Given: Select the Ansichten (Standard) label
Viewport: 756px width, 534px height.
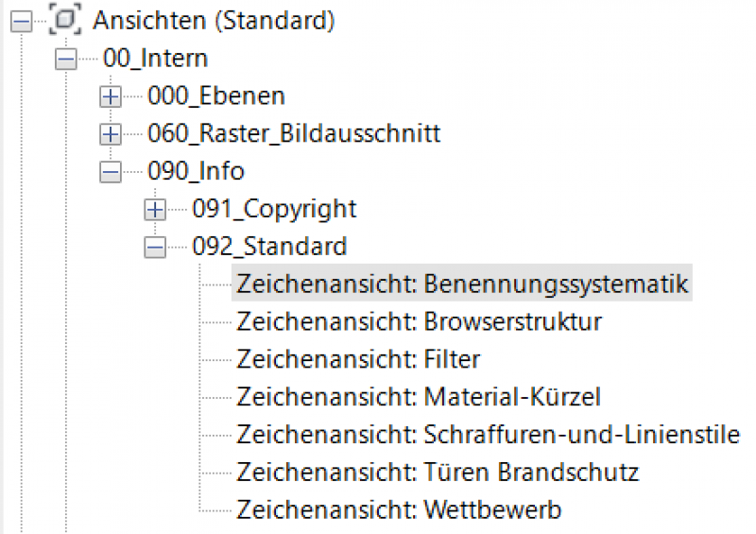Looking at the screenshot, I should click(214, 20).
